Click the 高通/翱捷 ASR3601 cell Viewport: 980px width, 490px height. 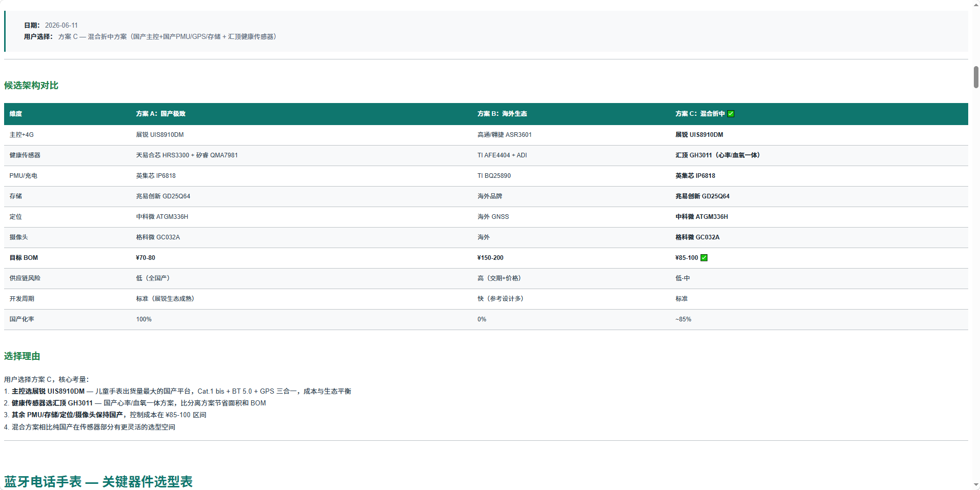(x=505, y=135)
